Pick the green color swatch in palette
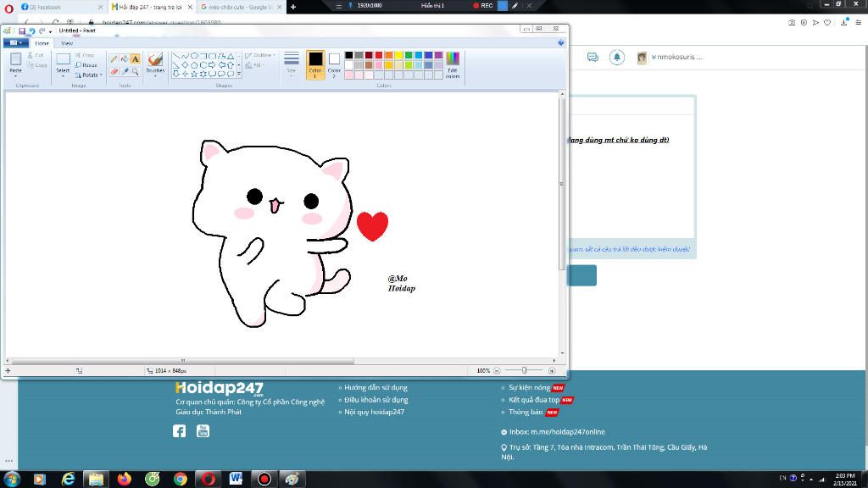 tap(409, 55)
